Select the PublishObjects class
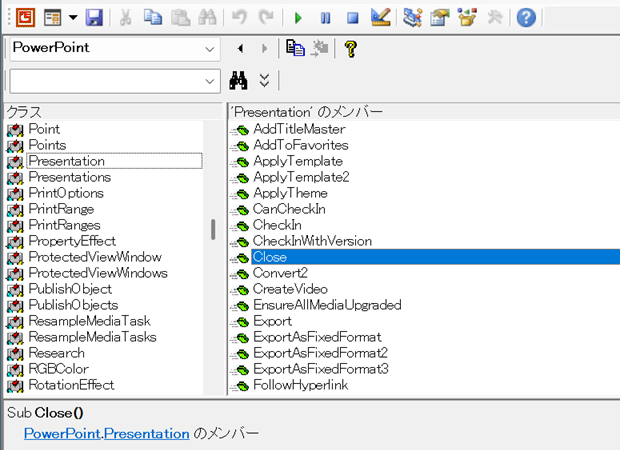This screenshot has width=620, height=450. click(73, 305)
